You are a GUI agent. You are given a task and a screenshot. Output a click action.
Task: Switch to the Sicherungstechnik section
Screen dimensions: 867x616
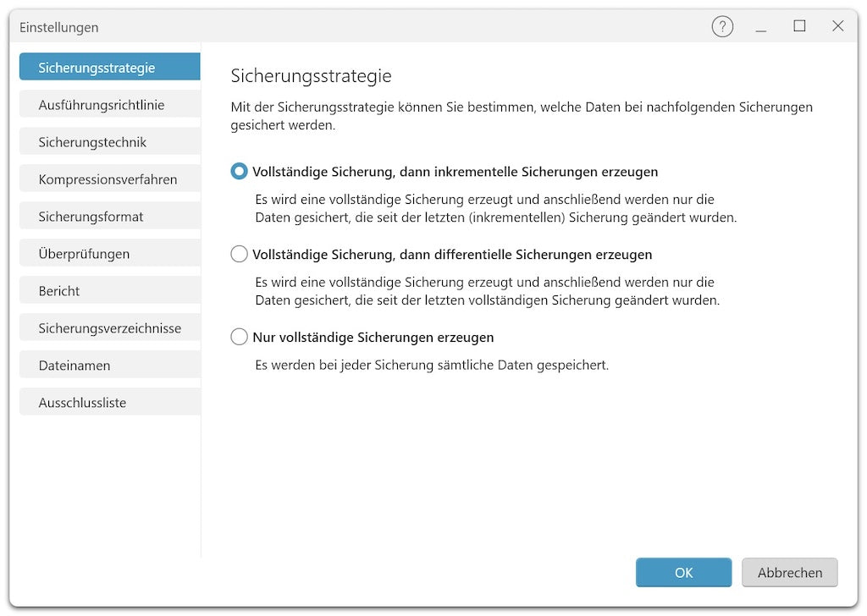109,142
